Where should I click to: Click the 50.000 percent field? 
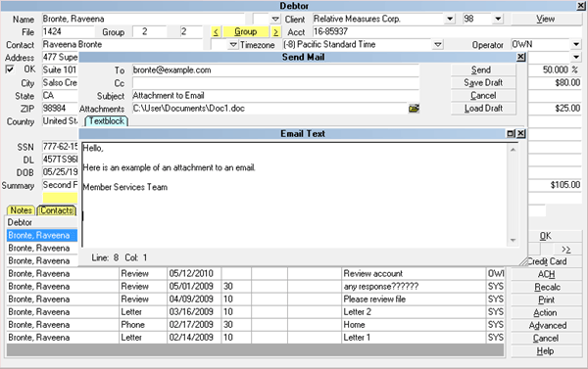point(549,69)
